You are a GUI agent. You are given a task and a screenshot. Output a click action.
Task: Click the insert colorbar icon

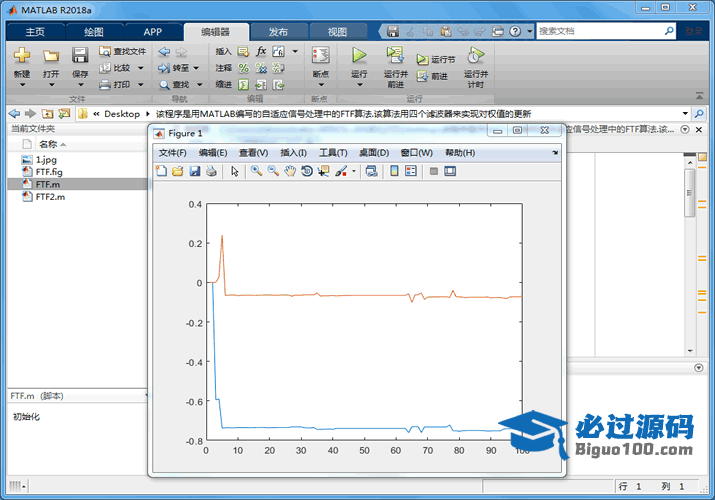[x=394, y=171]
